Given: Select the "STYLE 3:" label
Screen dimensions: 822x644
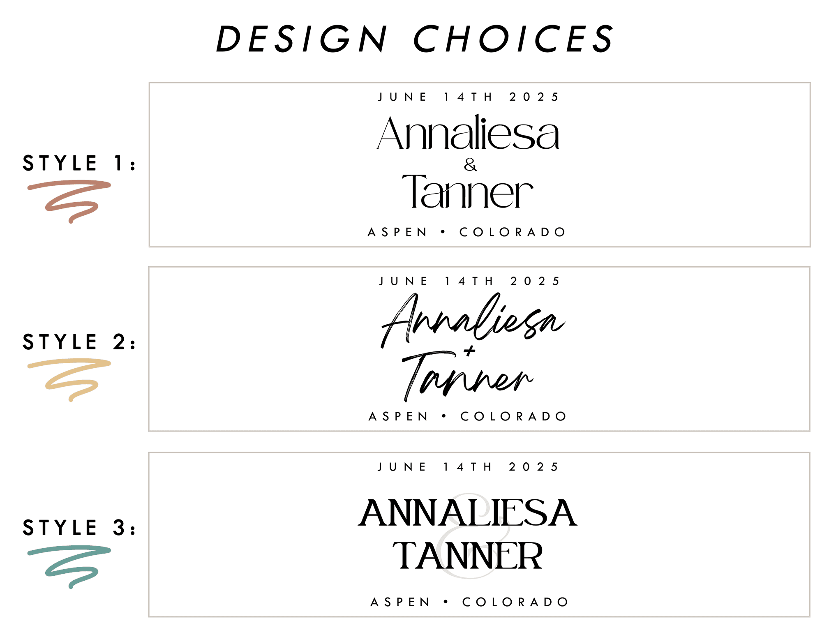Looking at the screenshot, I should (79, 528).
